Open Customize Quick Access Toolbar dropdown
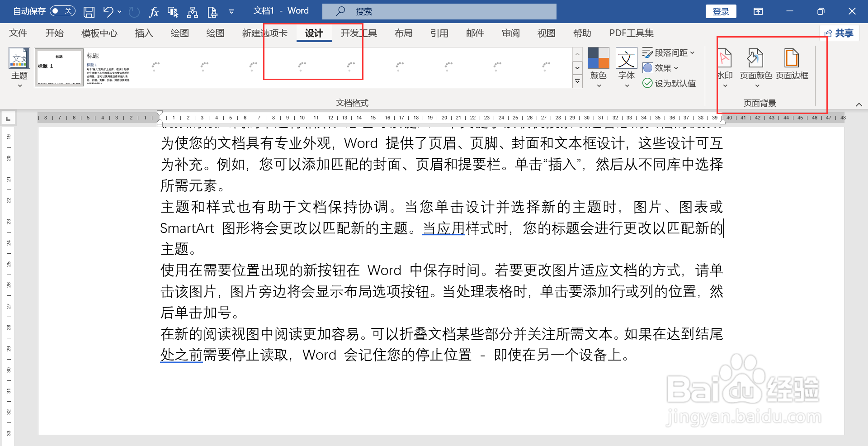Viewport: 868px width, 446px height. (231, 12)
